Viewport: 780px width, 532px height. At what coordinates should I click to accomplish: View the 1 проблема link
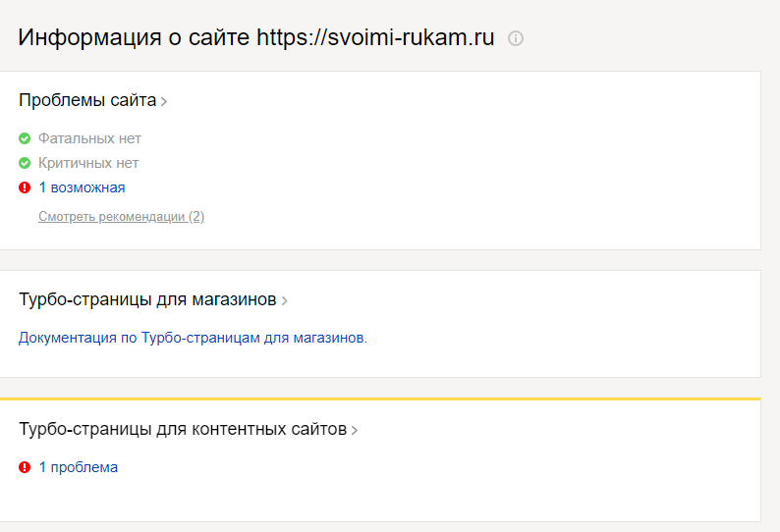point(79,467)
